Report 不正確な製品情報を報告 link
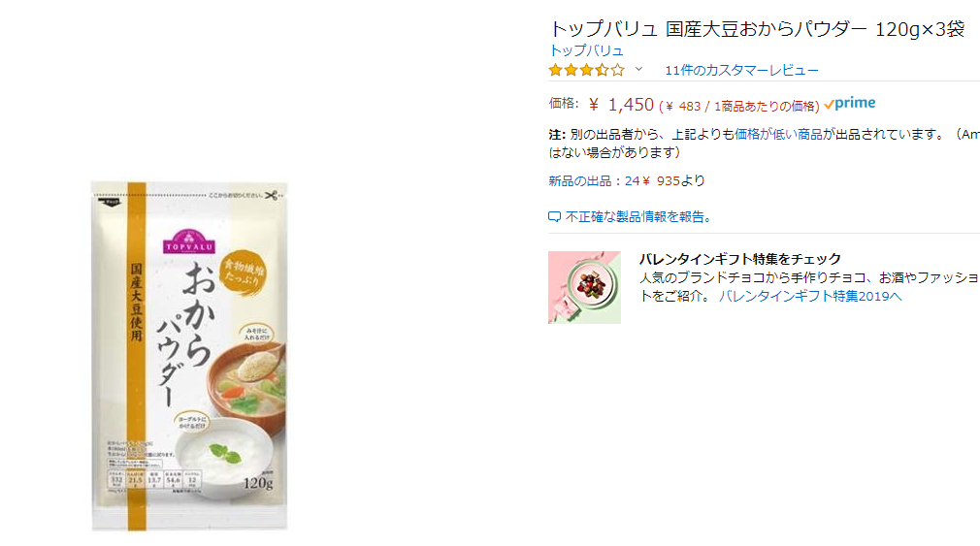The image size is (980, 546). point(638,217)
